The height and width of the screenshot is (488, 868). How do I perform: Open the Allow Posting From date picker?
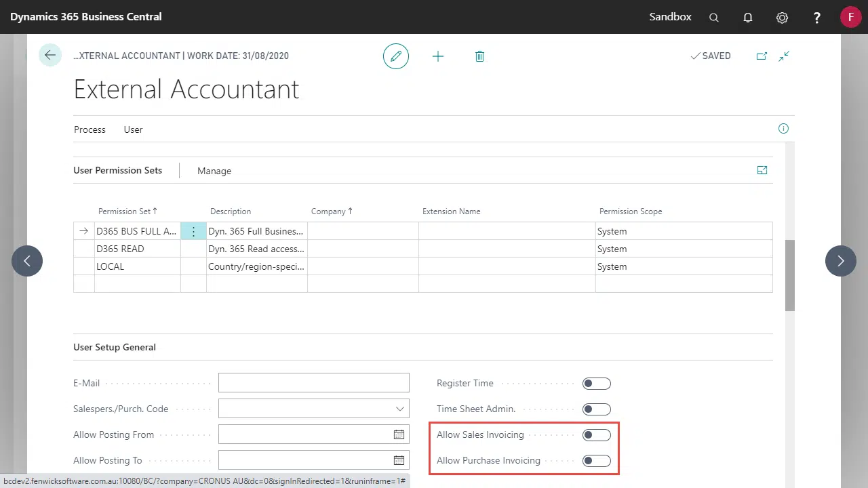coord(399,435)
